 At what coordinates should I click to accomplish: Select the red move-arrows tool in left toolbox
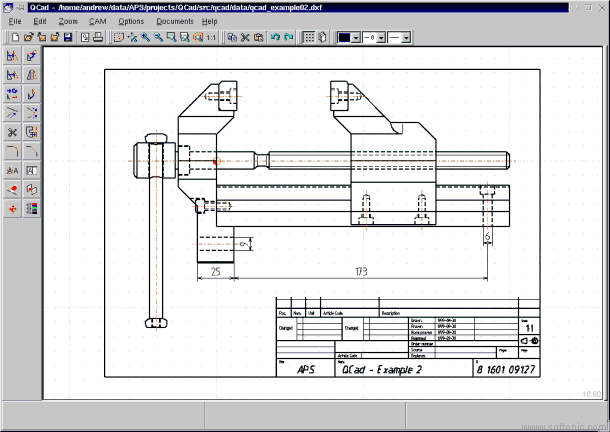12,208
